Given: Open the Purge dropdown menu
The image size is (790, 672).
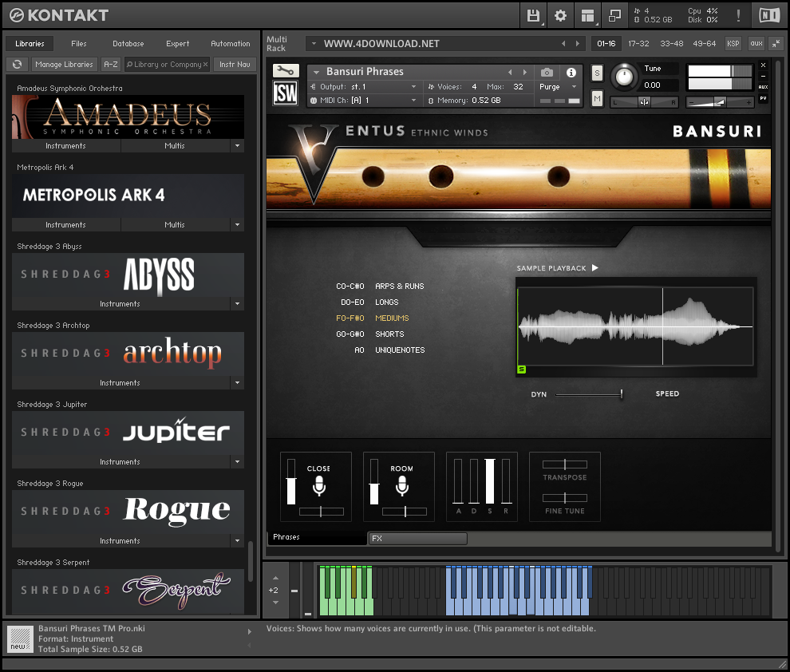Looking at the screenshot, I should [574, 87].
